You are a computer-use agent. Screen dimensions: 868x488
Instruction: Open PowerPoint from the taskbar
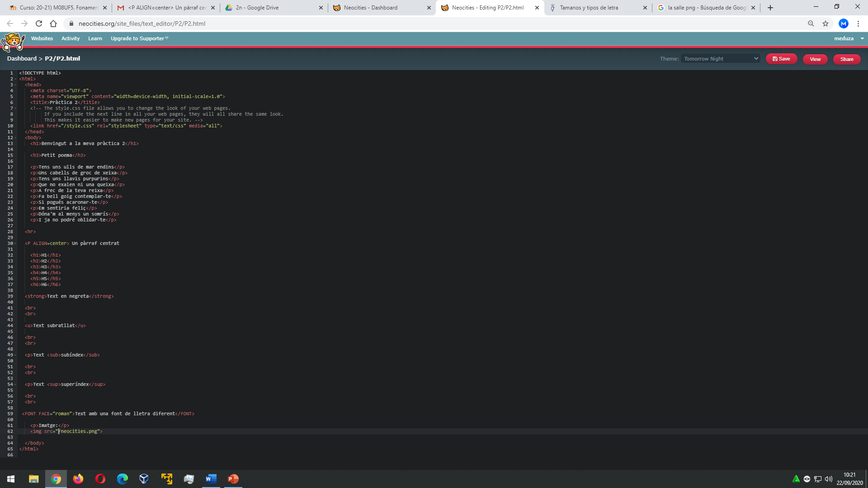[233, 479]
